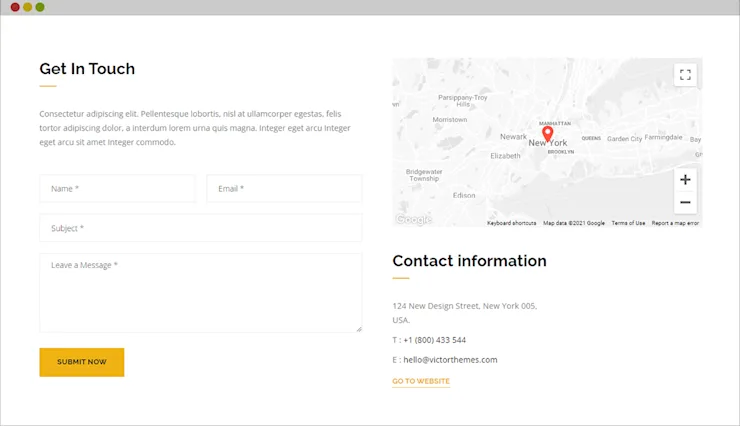Screen dimensions: 740x426
Task: Click the yellow window minimize dot
Action: [x=27, y=7]
